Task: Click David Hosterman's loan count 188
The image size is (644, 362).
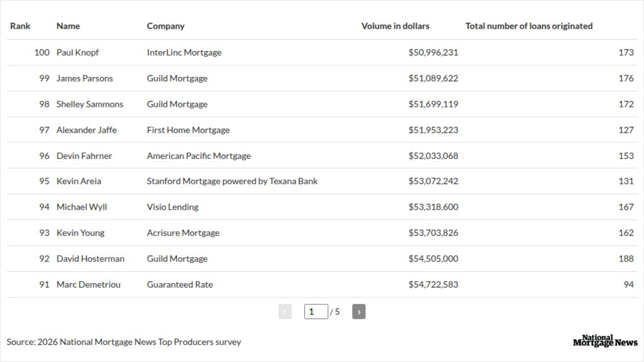Action: click(x=626, y=258)
